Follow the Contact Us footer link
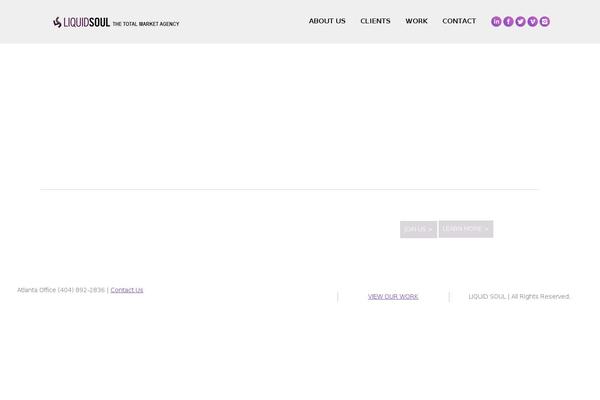Image resolution: width=600 pixels, height=400 pixels. pos(127,290)
